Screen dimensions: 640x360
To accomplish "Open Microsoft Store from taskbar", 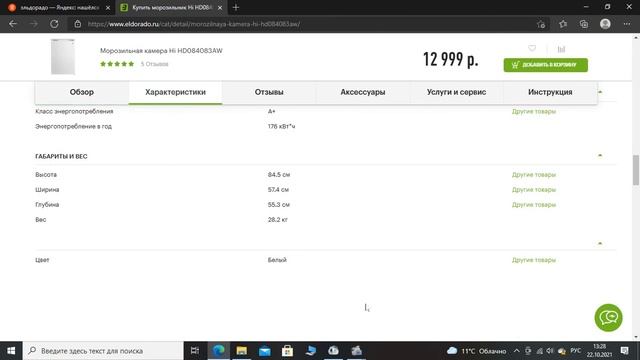I will pyautogui.click(x=287, y=351).
